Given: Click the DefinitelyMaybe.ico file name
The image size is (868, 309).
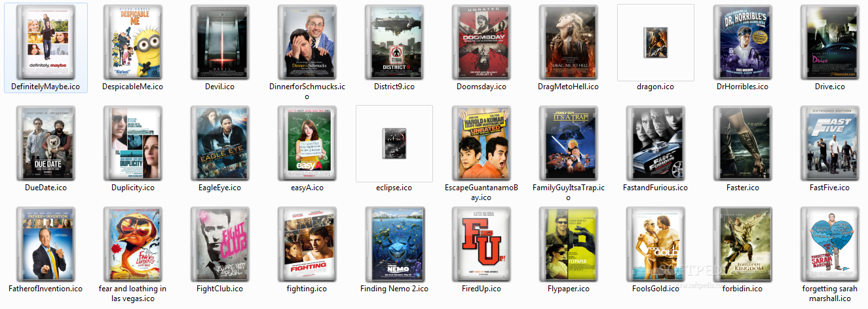Looking at the screenshot, I should coord(46,87).
